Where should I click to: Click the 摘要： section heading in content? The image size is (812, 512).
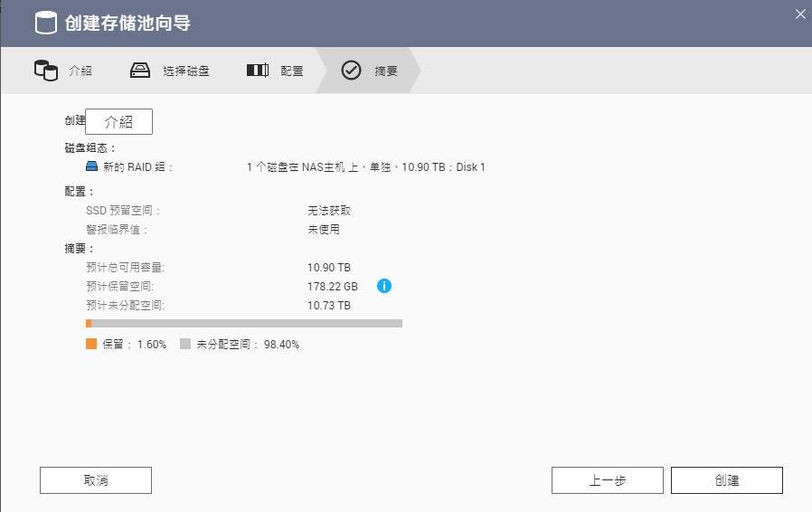coord(80,249)
